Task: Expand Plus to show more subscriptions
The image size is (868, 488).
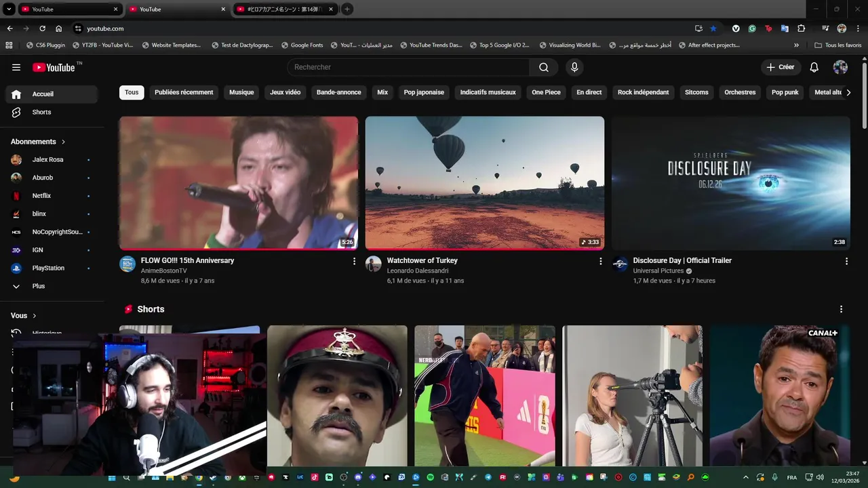Action: point(52,286)
